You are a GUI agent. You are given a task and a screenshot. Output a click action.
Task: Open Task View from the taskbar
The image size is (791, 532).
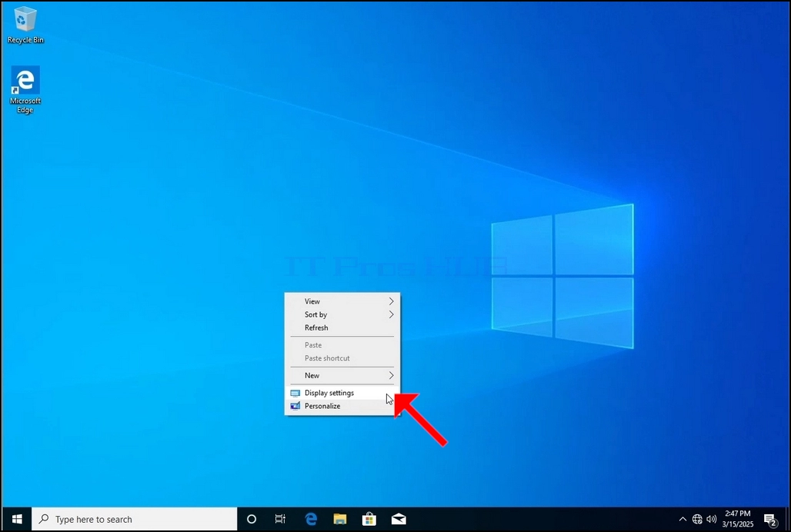(280, 519)
